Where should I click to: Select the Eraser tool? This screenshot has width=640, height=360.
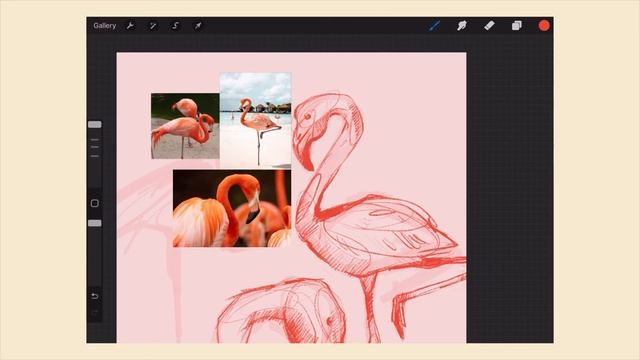(x=489, y=26)
